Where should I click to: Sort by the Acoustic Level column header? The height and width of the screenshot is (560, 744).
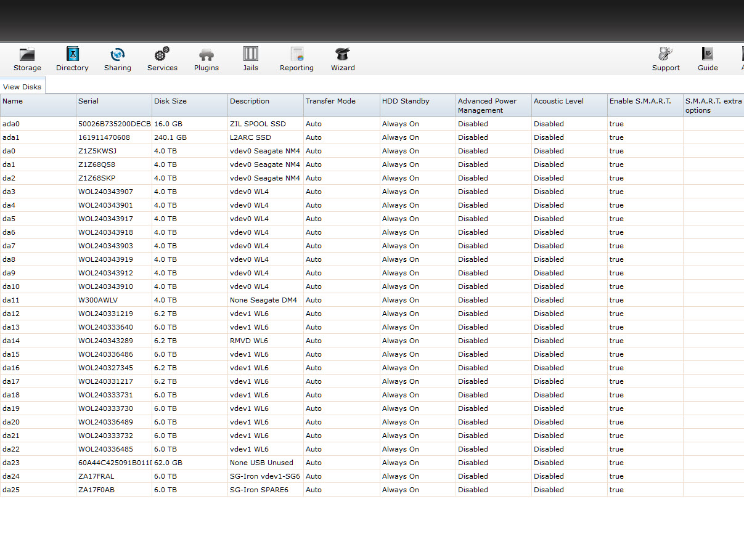click(x=570, y=105)
